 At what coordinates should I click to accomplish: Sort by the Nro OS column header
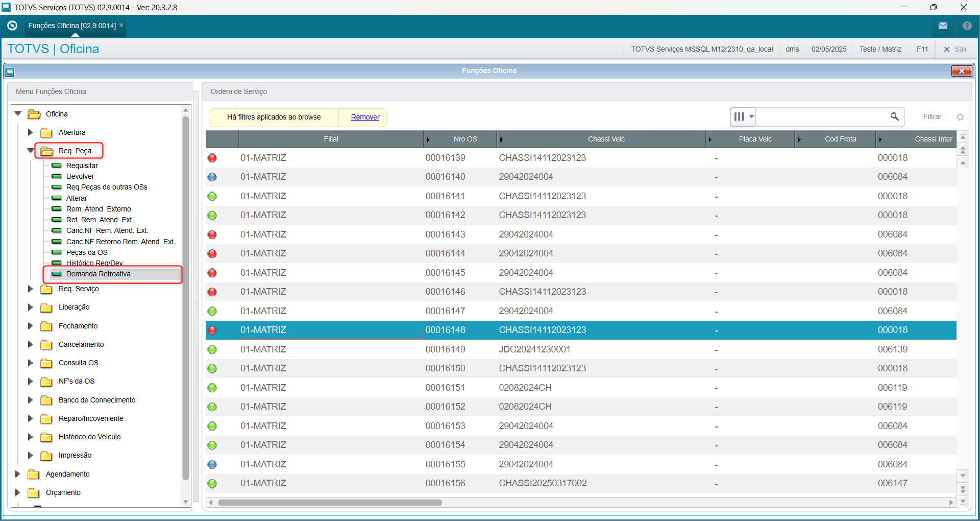coord(465,139)
